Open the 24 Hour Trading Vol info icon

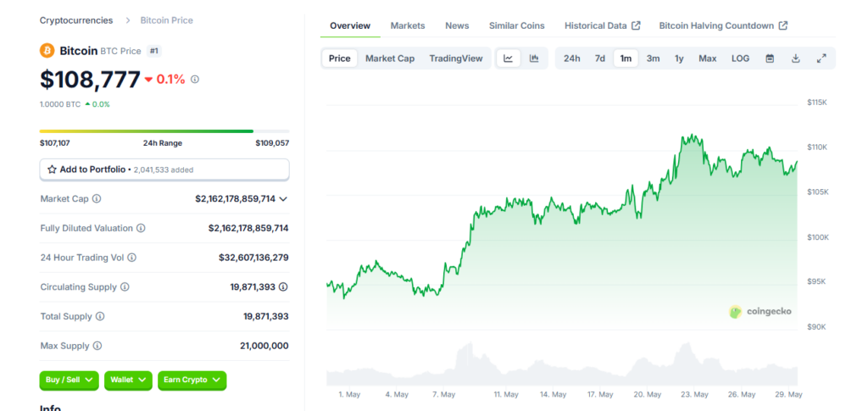pyautogui.click(x=131, y=258)
